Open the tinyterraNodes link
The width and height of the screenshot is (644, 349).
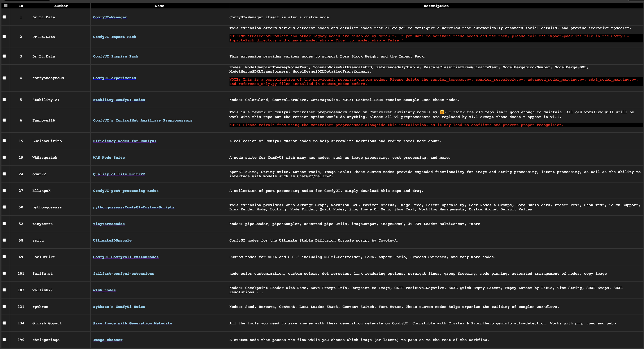point(109,224)
